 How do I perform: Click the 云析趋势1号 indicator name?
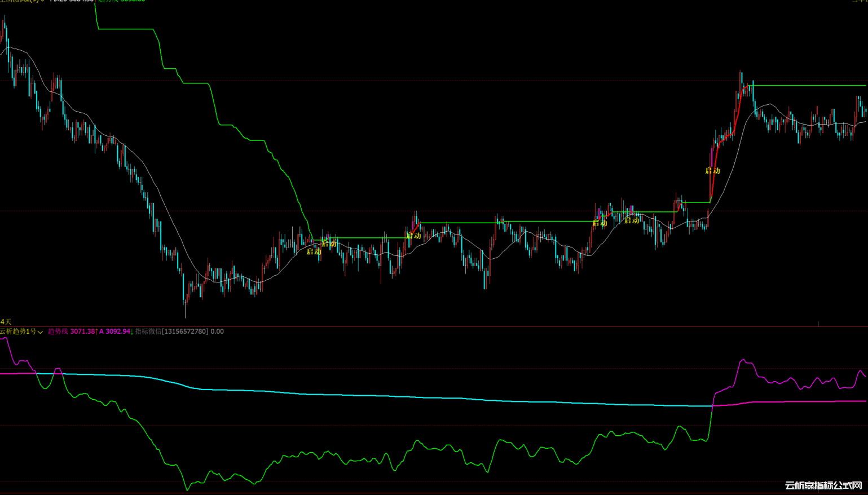coord(18,332)
